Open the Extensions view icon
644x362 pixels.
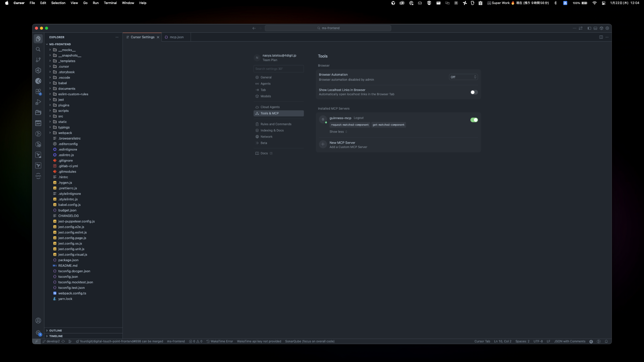(x=38, y=91)
